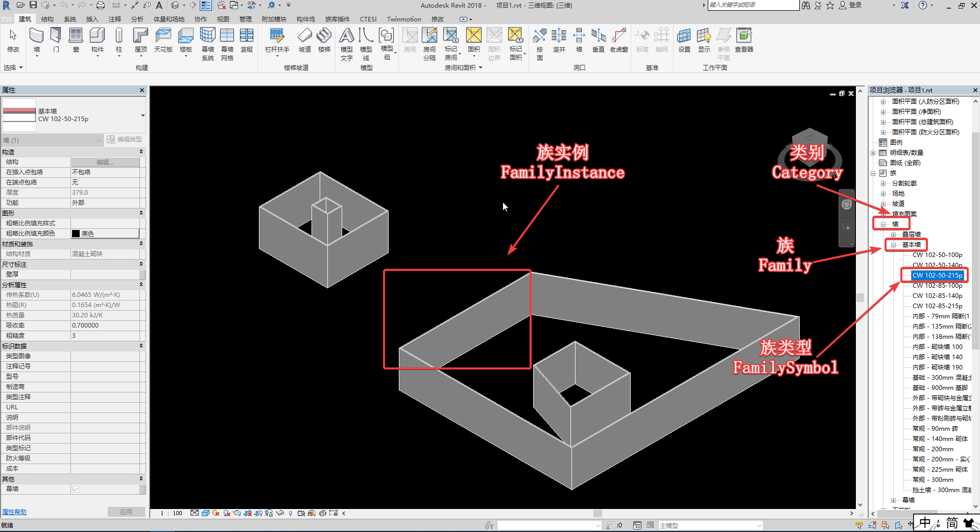Collapse the Construction property group

click(141, 152)
